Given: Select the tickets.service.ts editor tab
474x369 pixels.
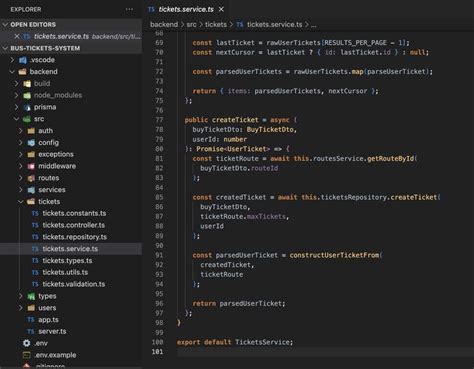Looking at the screenshot, I should click(186, 9).
